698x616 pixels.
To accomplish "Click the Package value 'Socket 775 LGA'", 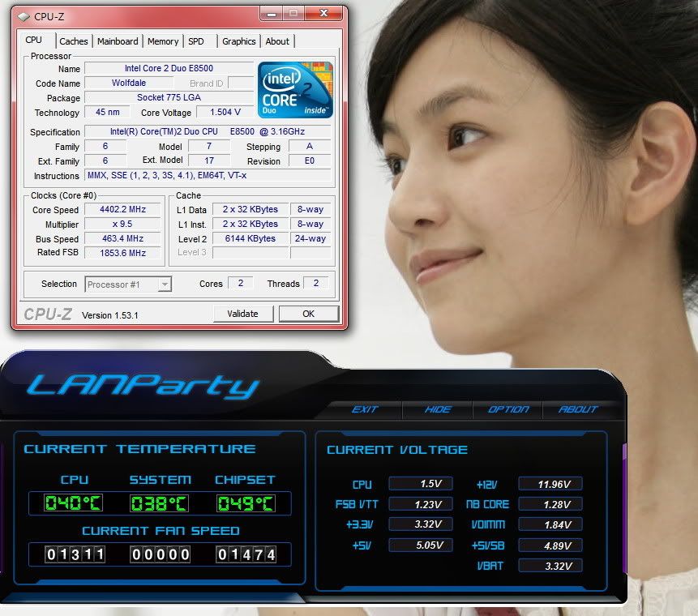I will pos(169,97).
